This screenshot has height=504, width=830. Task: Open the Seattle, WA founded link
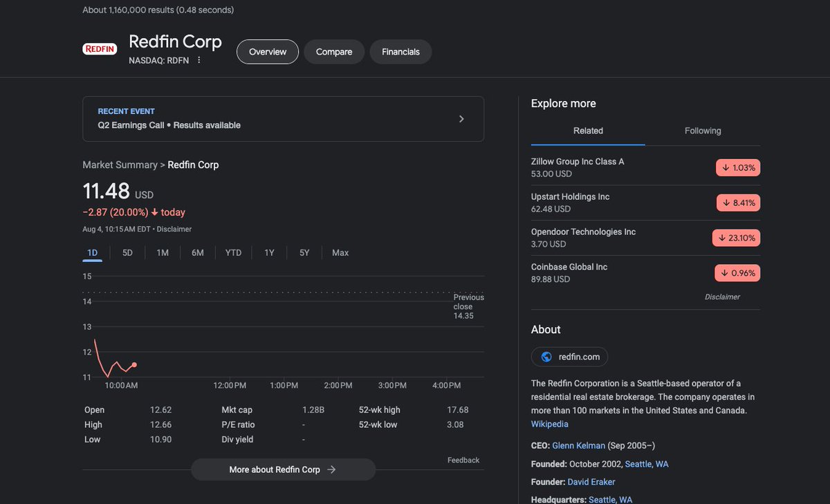(x=646, y=464)
